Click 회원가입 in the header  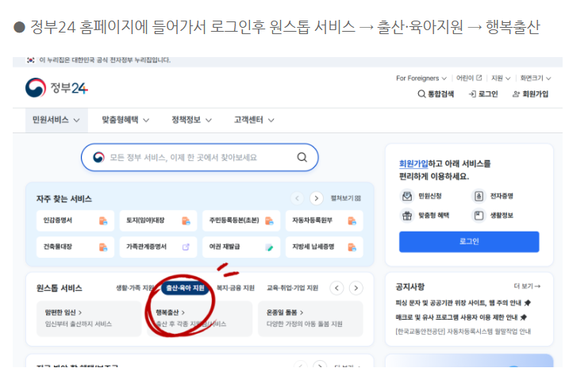[530, 94]
